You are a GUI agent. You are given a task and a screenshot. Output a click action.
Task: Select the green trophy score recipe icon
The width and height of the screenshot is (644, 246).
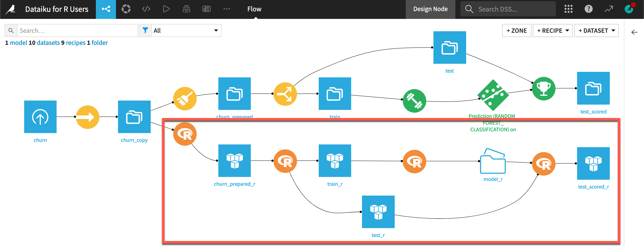pyautogui.click(x=543, y=88)
